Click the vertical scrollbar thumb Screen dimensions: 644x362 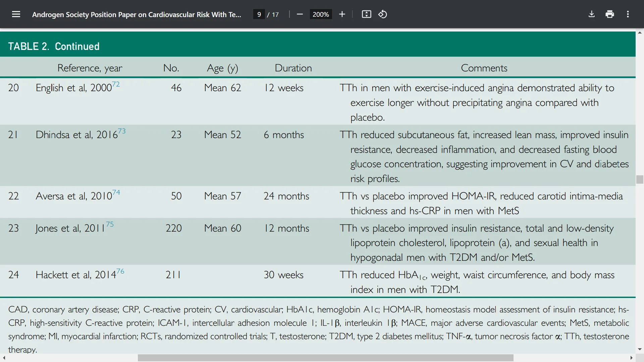[x=640, y=179]
